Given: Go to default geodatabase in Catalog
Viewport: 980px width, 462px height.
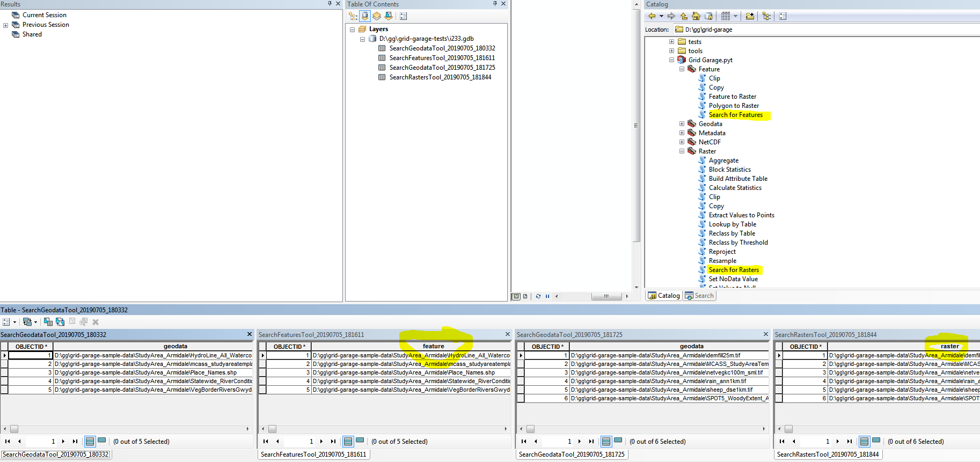Looking at the screenshot, I should pos(708,16).
